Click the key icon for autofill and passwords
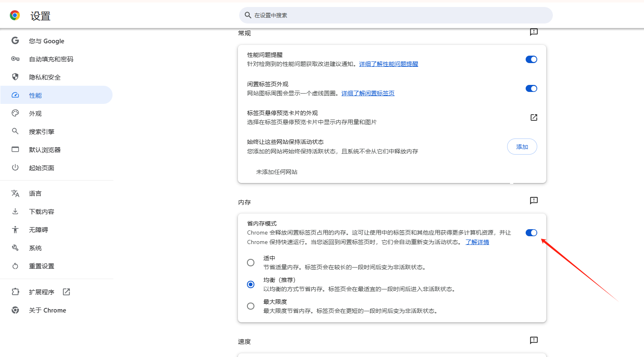This screenshot has width=644, height=357. pos(15,59)
